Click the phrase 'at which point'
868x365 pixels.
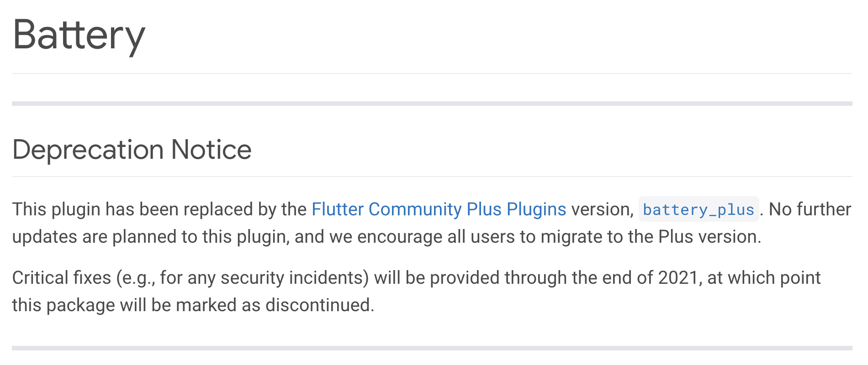764,278
